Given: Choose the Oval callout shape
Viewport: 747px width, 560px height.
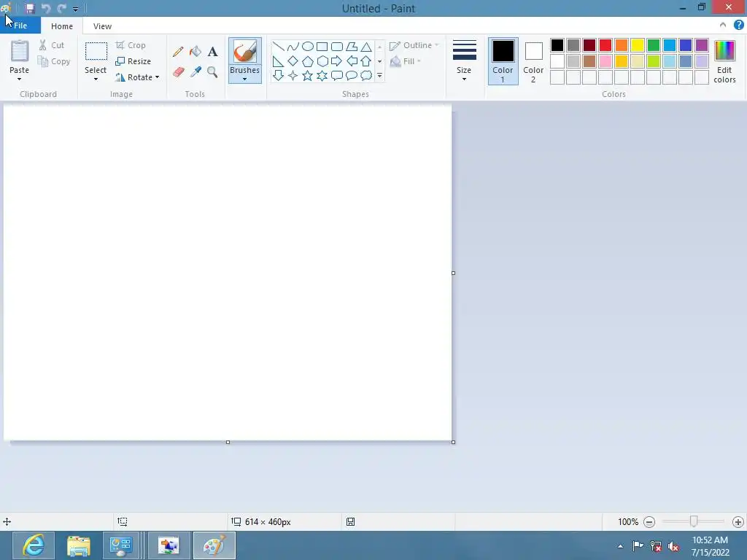Looking at the screenshot, I should tap(352, 75).
